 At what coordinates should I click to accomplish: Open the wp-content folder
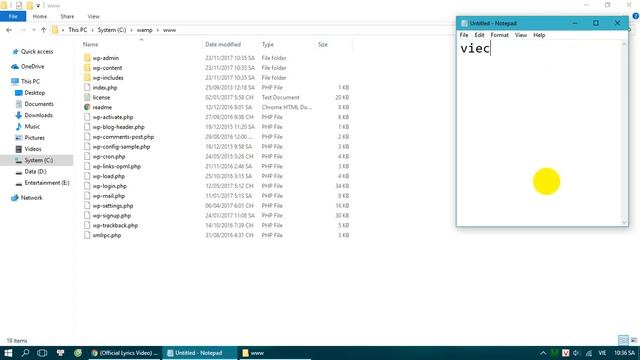(x=107, y=68)
